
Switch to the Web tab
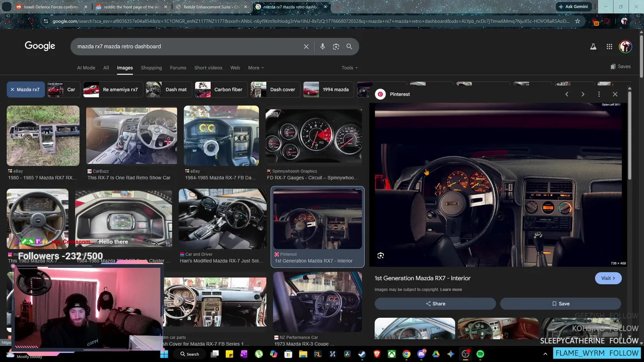235,68
